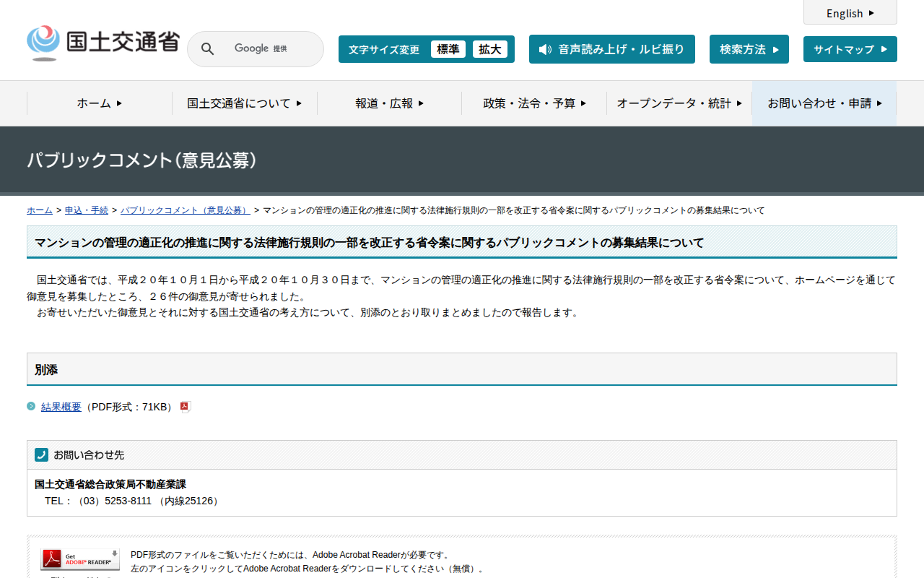This screenshot has height=578, width=924.
Task: Open the ホーム navigation item
Action: click(100, 103)
